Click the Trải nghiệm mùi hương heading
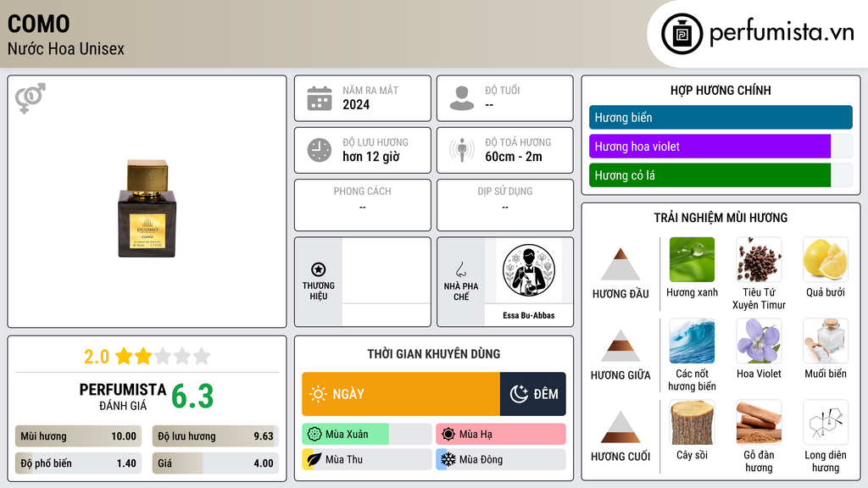 coord(721,218)
